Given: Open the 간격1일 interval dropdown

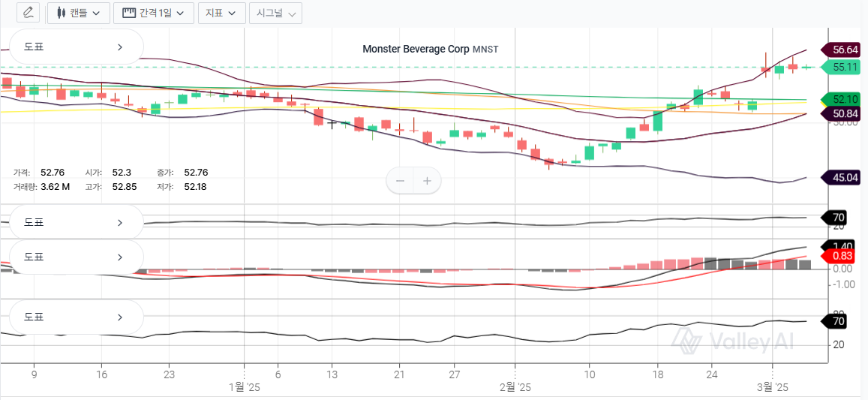Looking at the screenshot, I should click(x=154, y=13).
